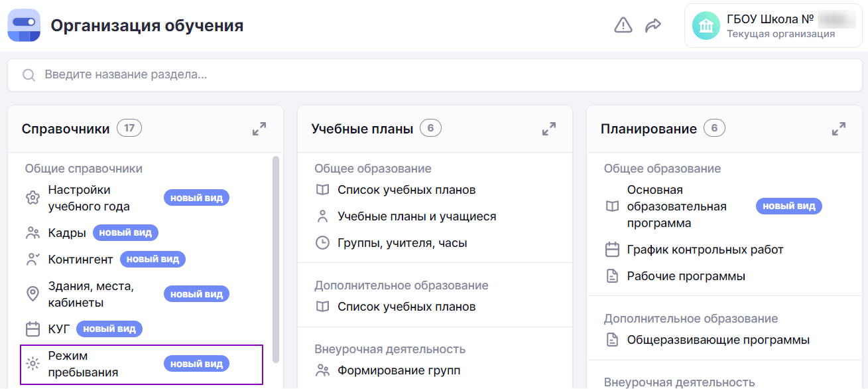This screenshot has height=389, width=868.
Task: Click document icon beside Рабочие программы
Action: tap(612, 276)
